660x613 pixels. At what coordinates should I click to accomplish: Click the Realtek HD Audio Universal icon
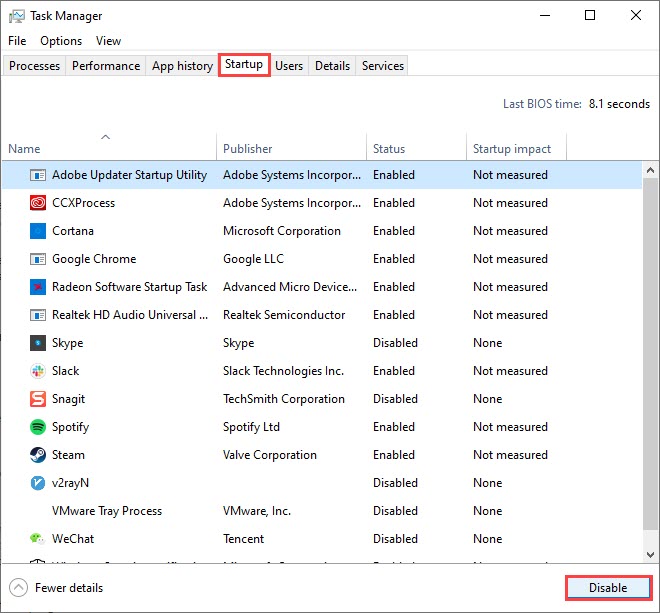[38, 315]
